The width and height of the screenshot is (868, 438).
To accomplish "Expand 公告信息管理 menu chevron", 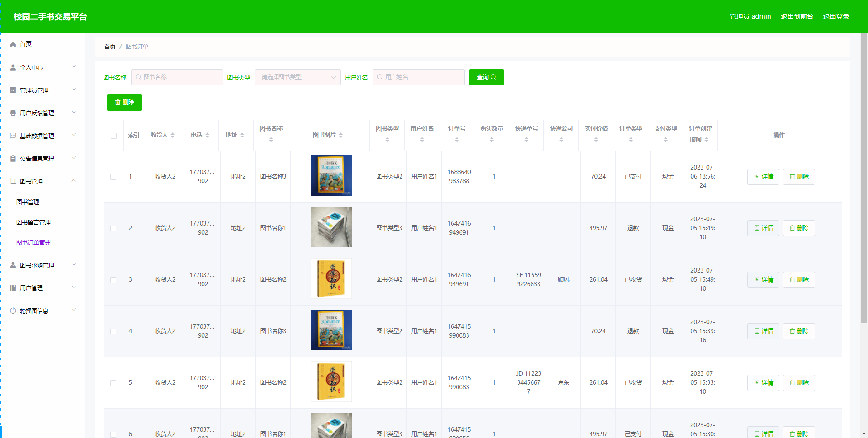I will tap(74, 158).
